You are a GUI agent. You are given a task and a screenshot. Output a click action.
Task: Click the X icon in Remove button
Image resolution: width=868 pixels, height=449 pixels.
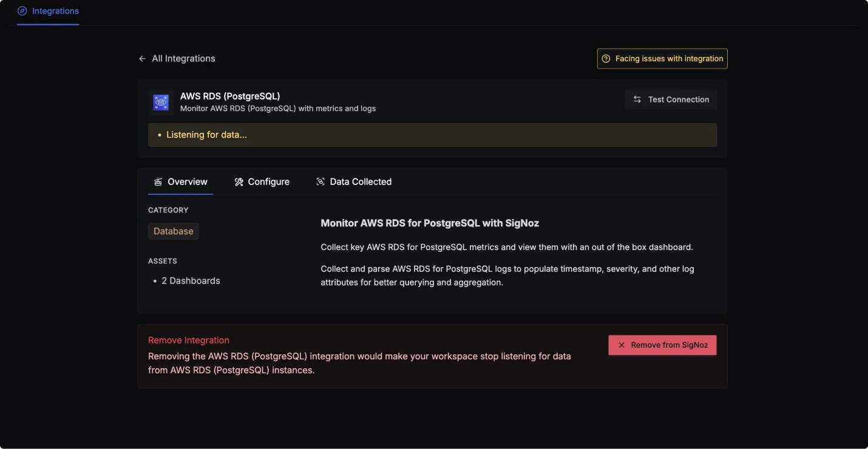pyautogui.click(x=622, y=345)
